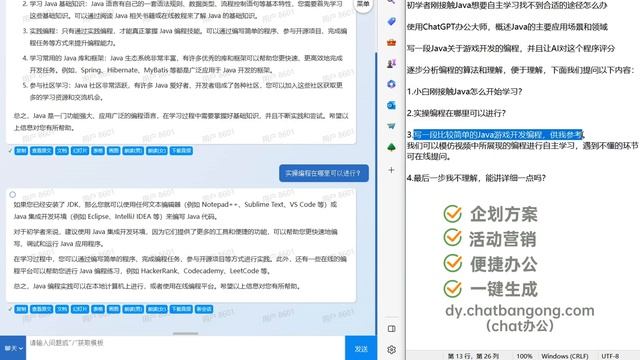Click chat list item 3. 实践编程
640x360 pixels.
(185, 37)
